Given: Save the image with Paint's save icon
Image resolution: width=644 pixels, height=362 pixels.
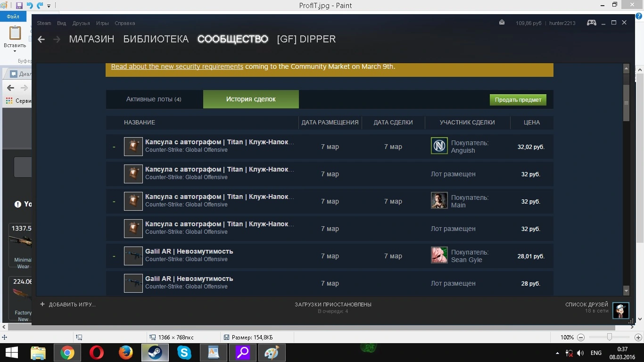Looking at the screenshot, I should 19,6.
